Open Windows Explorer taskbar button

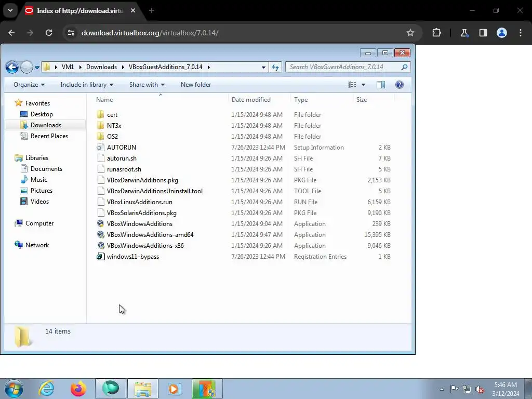pos(143,389)
